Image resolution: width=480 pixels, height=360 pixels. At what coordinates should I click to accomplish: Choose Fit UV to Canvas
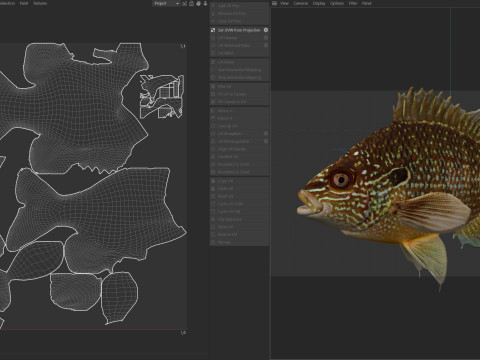pyautogui.click(x=232, y=94)
